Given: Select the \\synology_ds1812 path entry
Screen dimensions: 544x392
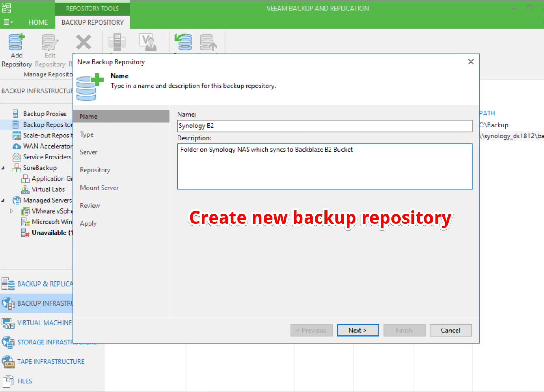Looking at the screenshot, I should click(x=511, y=136).
